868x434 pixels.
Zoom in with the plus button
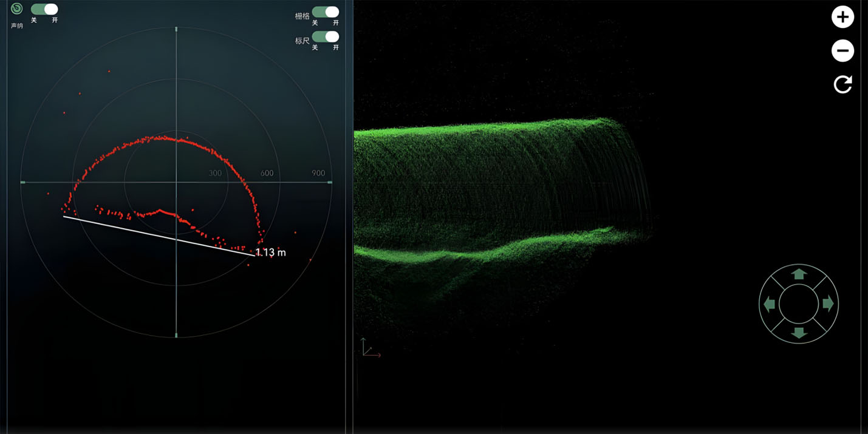click(842, 17)
